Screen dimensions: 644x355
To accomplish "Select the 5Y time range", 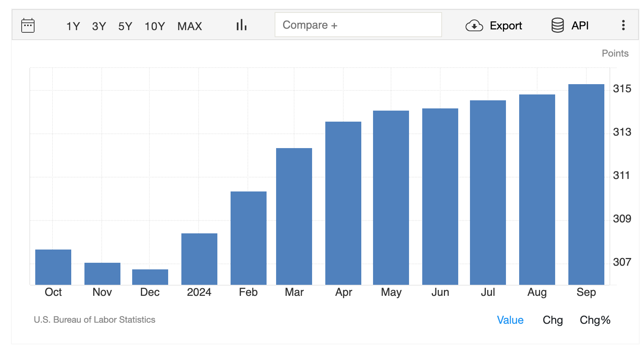I will tap(125, 26).
